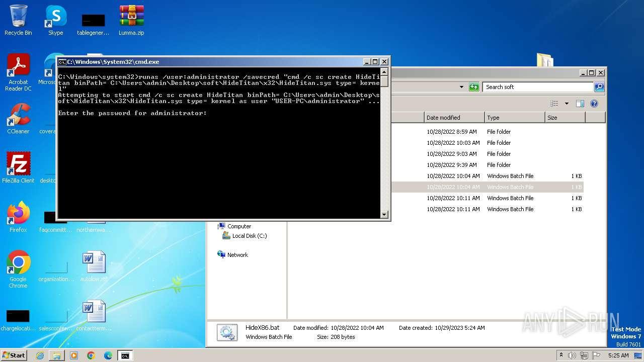Screen dimensions: 644x362
Task: Launch Firefox from the desktop
Action: [18, 217]
